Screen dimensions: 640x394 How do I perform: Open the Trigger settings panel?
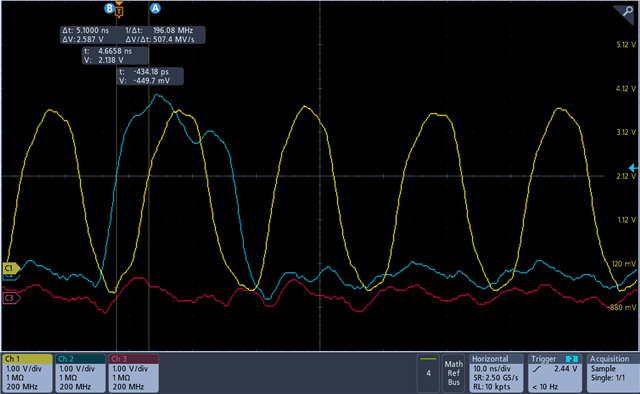tap(555, 373)
